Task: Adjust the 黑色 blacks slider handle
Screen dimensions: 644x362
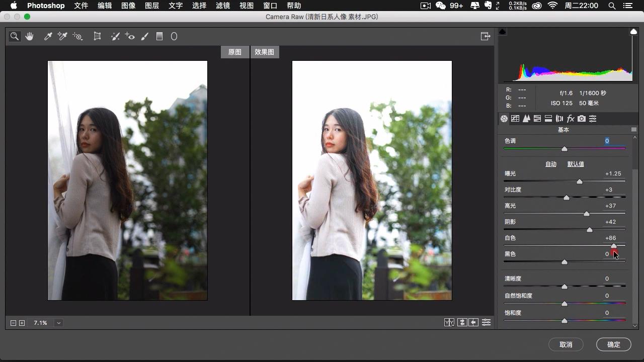Action: pyautogui.click(x=565, y=262)
